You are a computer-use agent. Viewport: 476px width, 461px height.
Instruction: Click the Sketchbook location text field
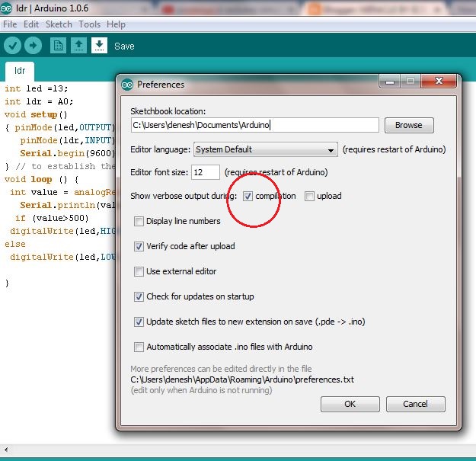click(x=255, y=125)
